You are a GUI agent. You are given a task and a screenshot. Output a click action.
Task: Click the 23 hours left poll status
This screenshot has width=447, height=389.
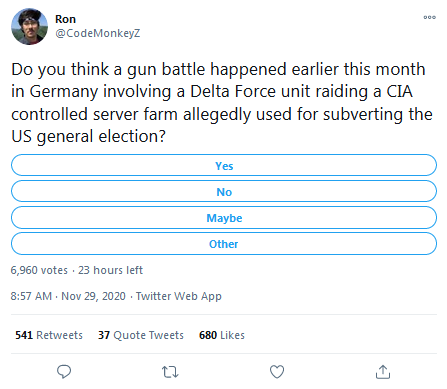110,270
